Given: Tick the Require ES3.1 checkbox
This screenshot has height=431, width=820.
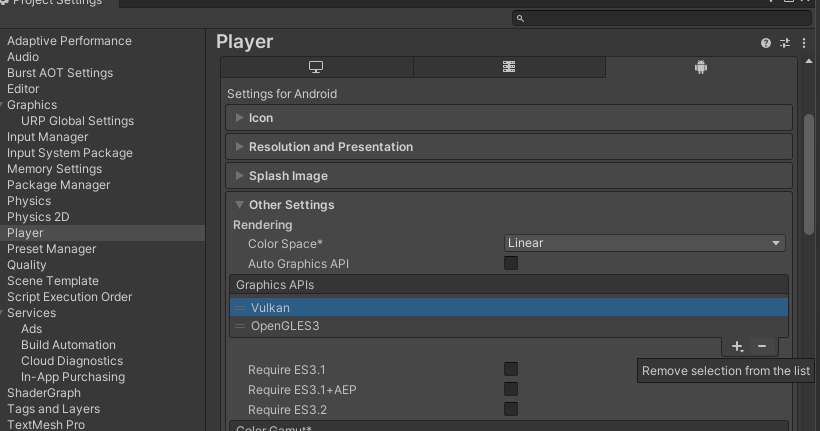Looking at the screenshot, I should coord(511,369).
